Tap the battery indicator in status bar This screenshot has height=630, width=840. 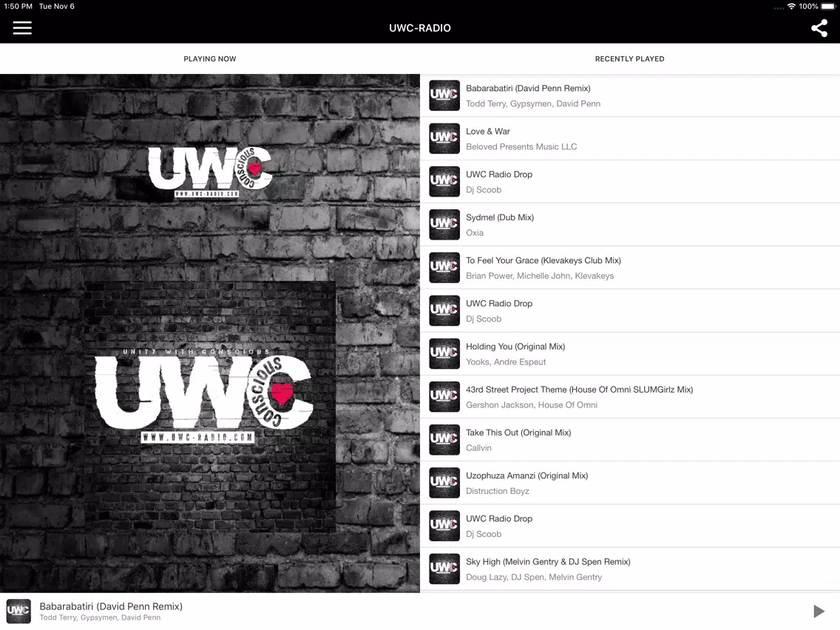click(x=828, y=7)
